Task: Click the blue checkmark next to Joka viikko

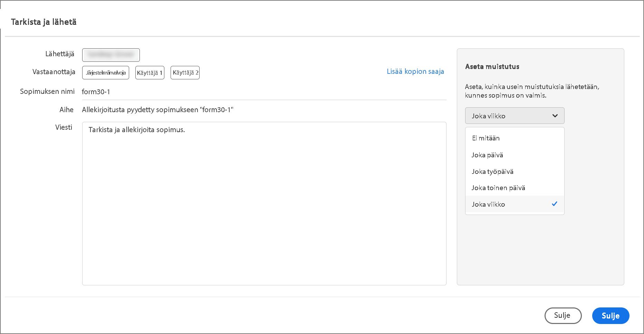Action: [554, 204]
